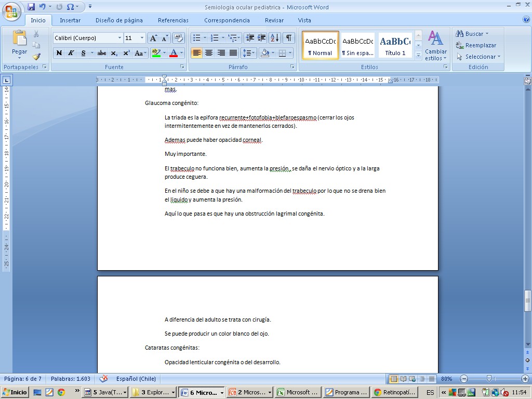The width and height of the screenshot is (532, 399).
Task: Enable justified text alignment
Action: click(x=233, y=53)
